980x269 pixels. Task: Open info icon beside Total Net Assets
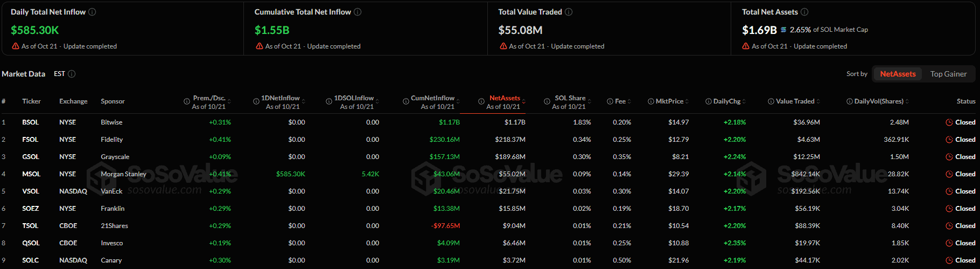[804, 12]
